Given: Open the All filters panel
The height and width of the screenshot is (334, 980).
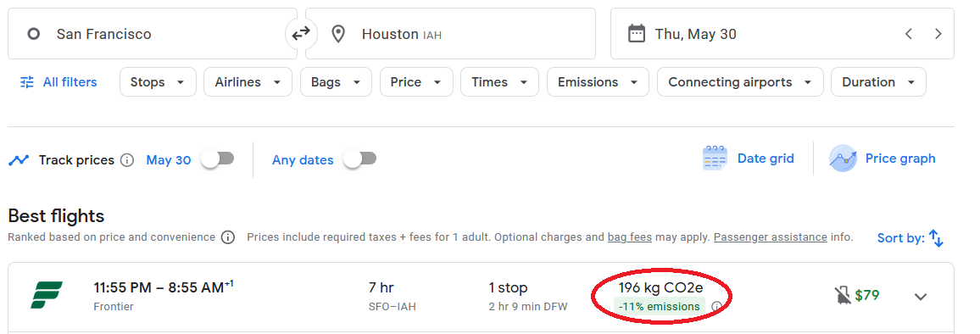Looking at the screenshot, I should coord(58,82).
